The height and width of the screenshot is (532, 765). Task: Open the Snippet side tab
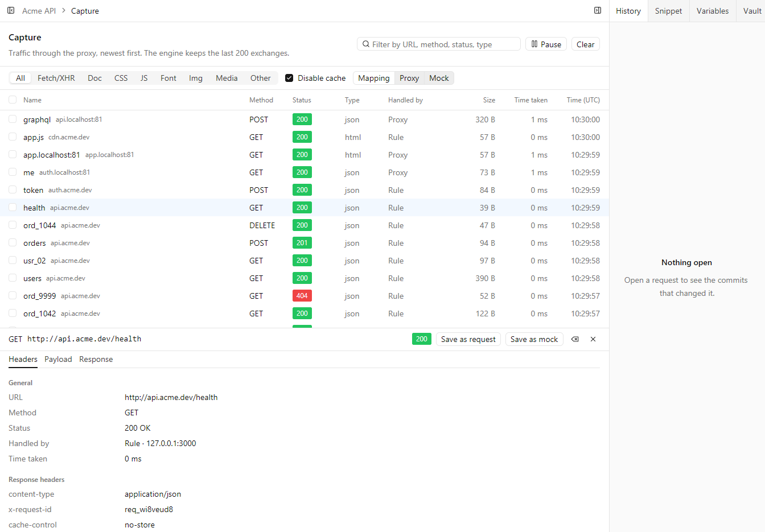[668, 11]
